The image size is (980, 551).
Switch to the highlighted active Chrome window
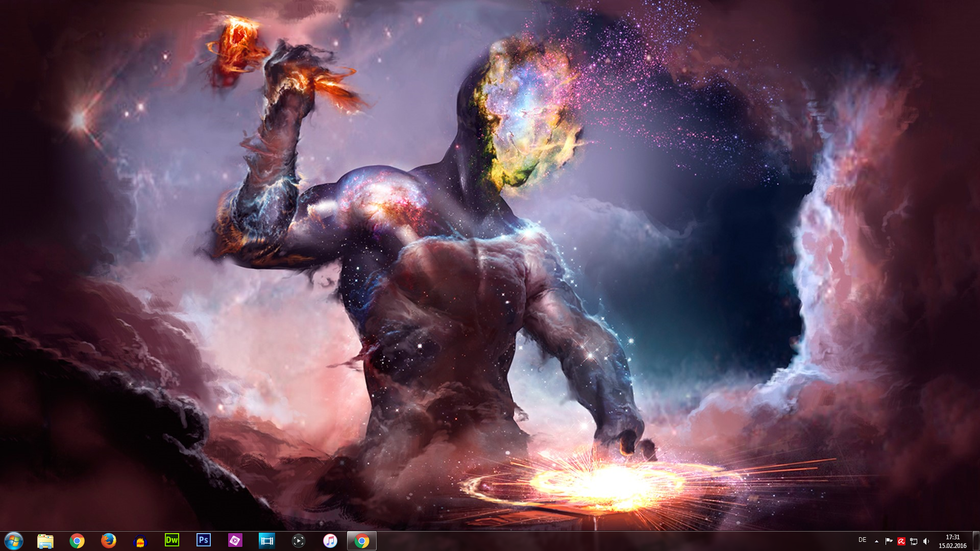point(362,541)
